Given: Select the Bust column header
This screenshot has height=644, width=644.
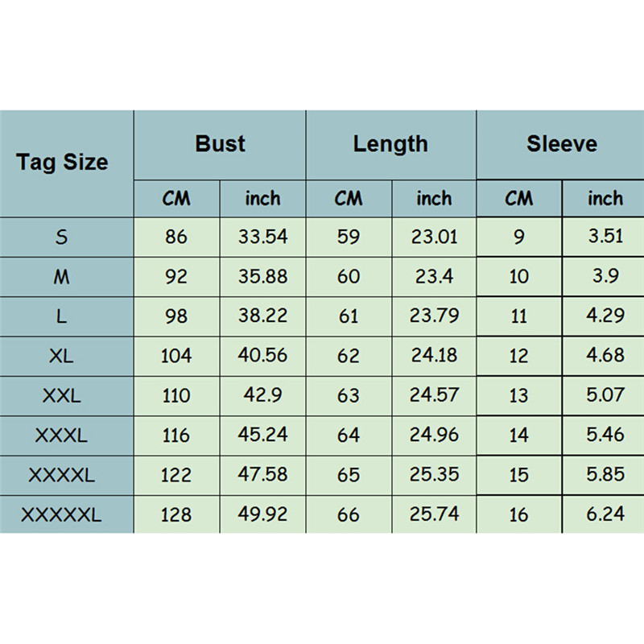Looking at the screenshot, I should point(220,145).
